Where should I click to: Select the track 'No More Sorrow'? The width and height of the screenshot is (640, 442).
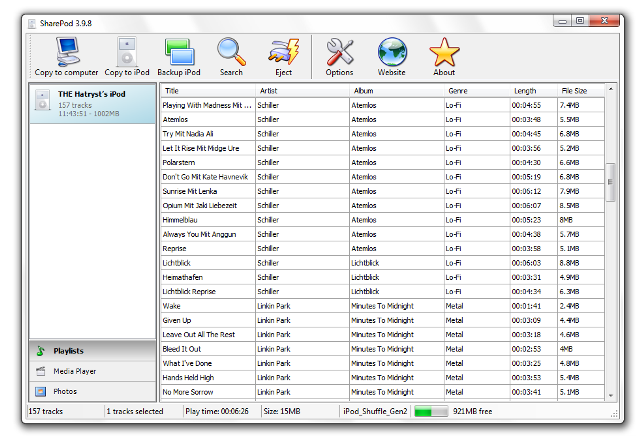tap(383, 392)
